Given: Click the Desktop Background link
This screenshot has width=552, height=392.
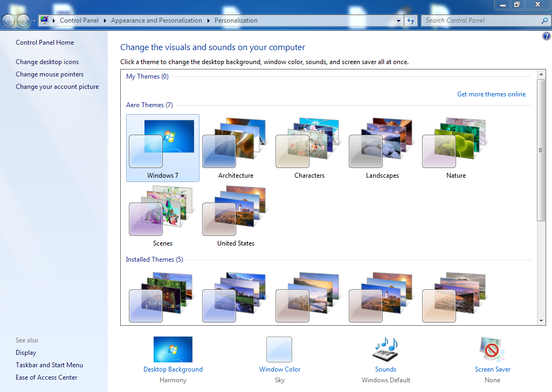Looking at the screenshot, I should click(173, 369).
